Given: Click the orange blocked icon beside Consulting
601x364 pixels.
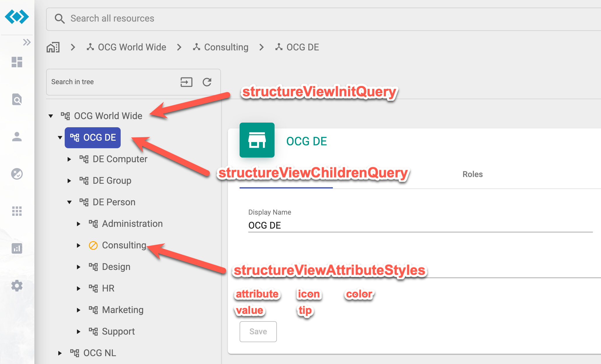Looking at the screenshot, I should tap(93, 245).
